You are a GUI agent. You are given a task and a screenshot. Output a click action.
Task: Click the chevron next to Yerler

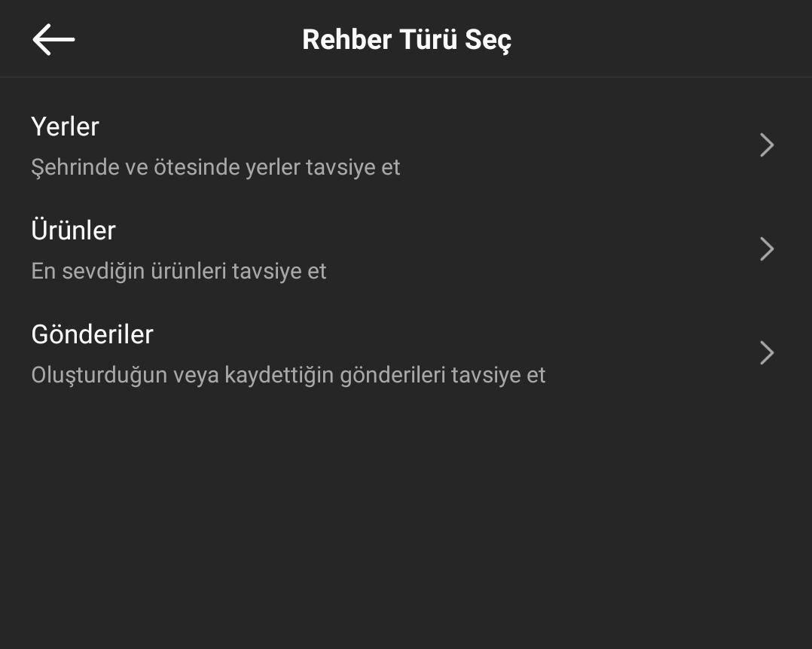tap(767, 145)
